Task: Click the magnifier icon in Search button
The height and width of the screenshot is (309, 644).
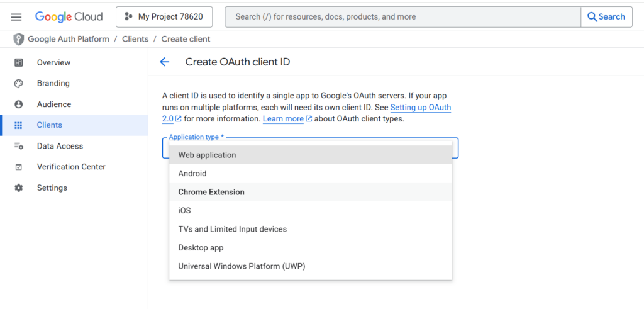Action: point(592,17)
